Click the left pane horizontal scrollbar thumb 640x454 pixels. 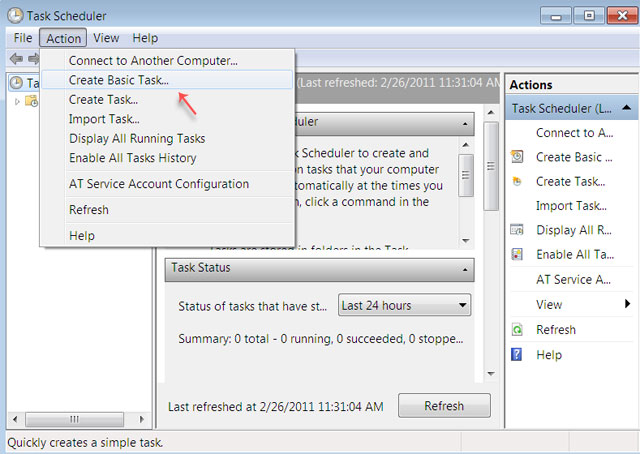tap(74, 419)
